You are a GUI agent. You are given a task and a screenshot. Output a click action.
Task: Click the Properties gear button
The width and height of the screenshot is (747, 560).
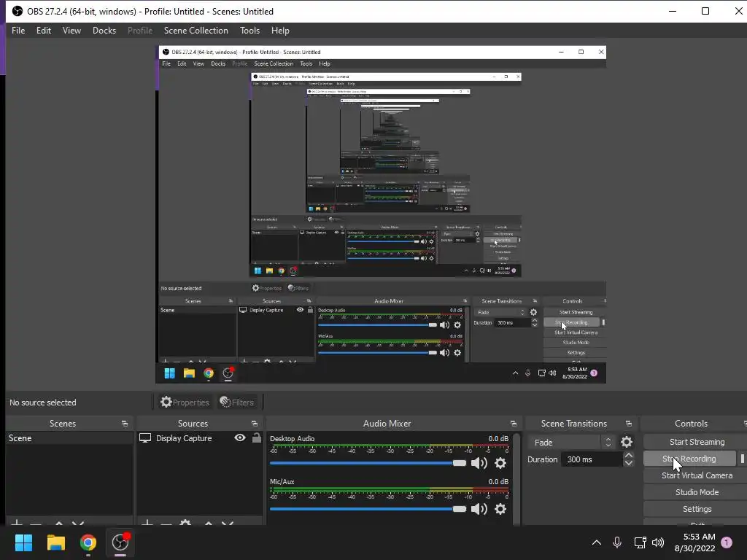185,402
